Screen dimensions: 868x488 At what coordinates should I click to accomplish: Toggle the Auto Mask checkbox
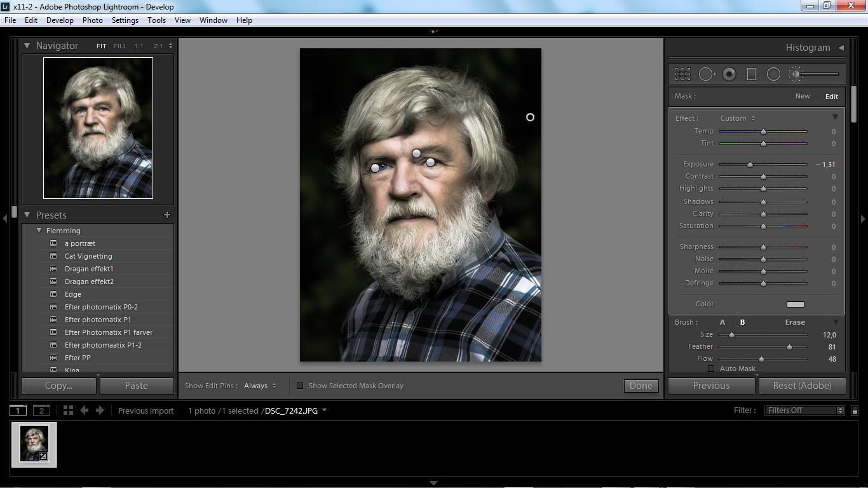click(711, 369)
